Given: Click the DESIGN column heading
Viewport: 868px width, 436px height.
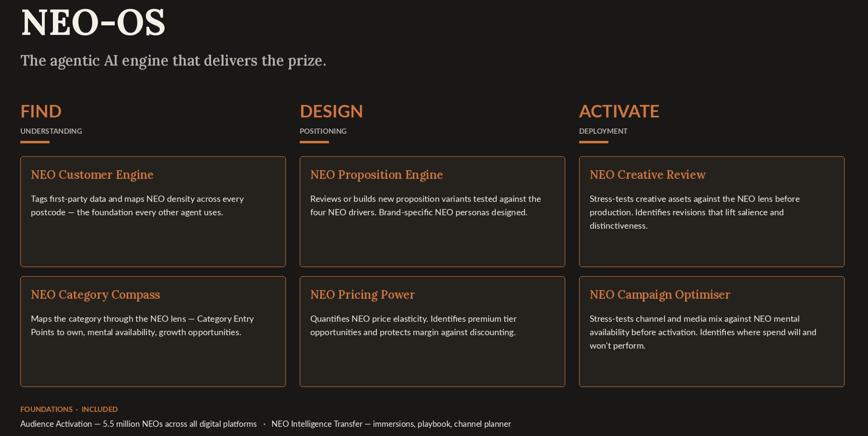Looking at the screenshot, I should pos(331,111).
